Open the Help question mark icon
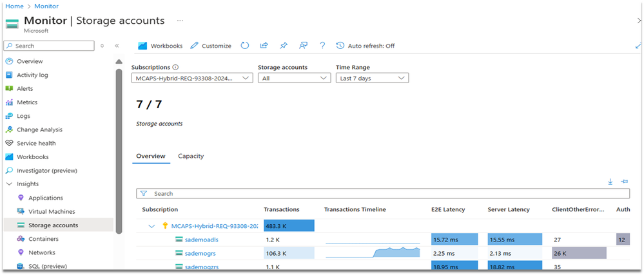This screenshot has height=275, width=644. click(322, 46)
